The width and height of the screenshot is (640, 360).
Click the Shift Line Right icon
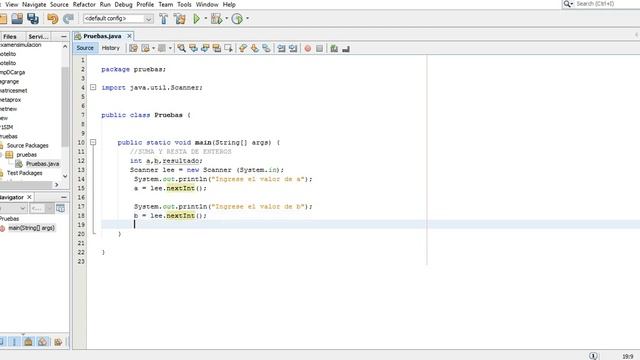tap(293, 48)
